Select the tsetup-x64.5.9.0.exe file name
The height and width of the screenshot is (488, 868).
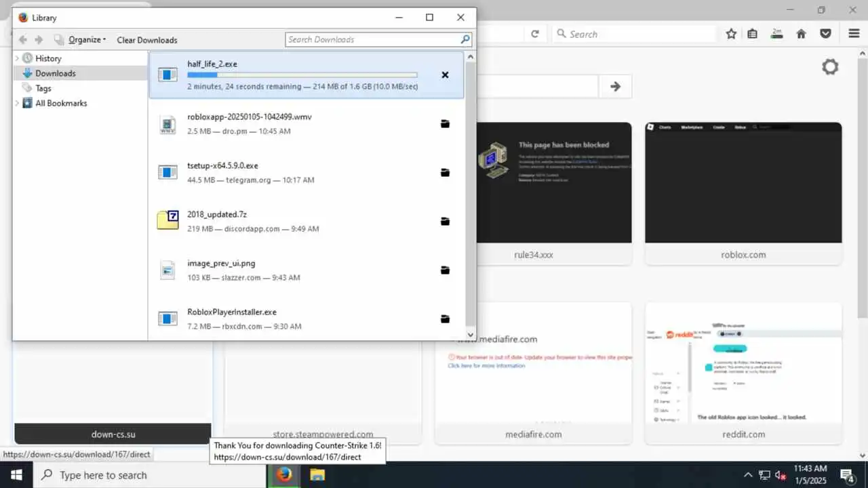coord(222,165)
